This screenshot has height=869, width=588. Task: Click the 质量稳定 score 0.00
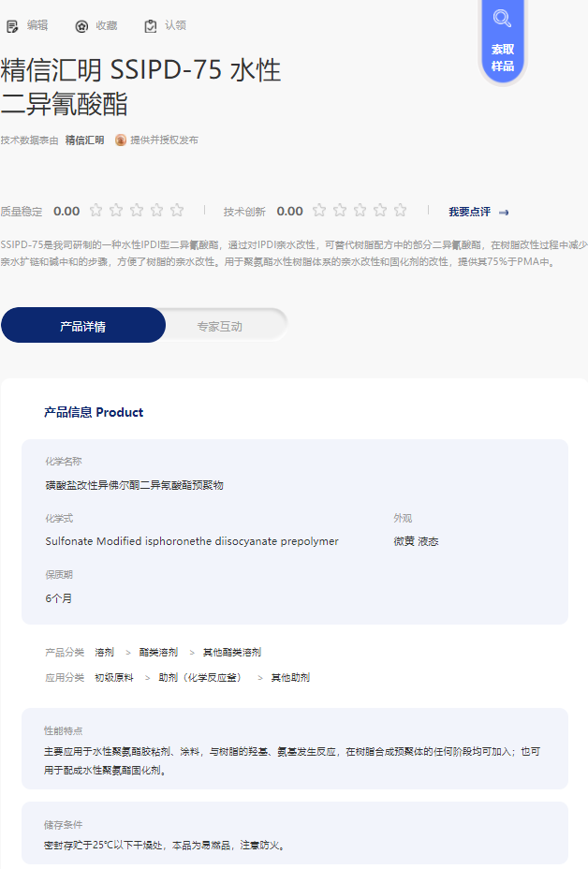pos(66,211)
